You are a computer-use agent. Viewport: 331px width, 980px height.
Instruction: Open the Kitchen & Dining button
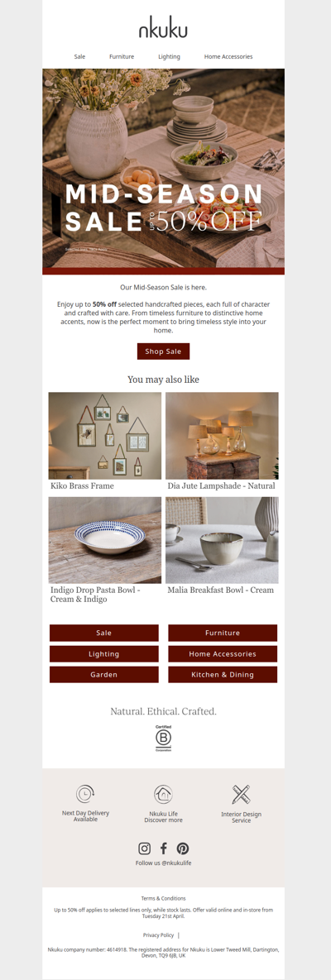tap(223, 674)
